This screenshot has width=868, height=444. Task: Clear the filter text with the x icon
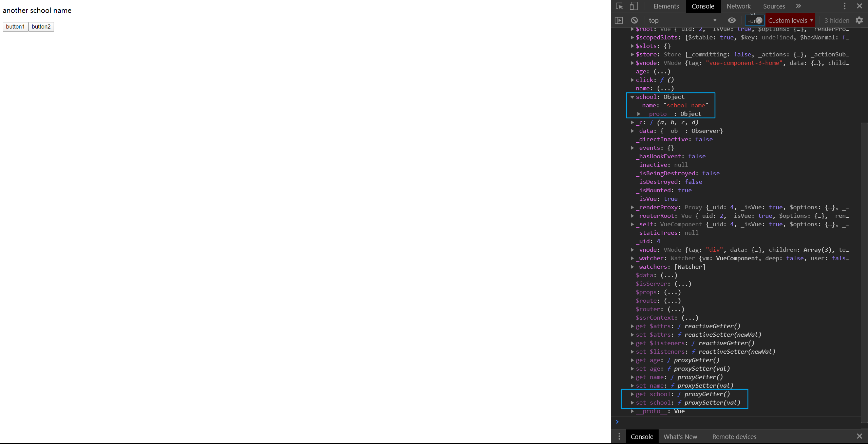tap(759, 20)
